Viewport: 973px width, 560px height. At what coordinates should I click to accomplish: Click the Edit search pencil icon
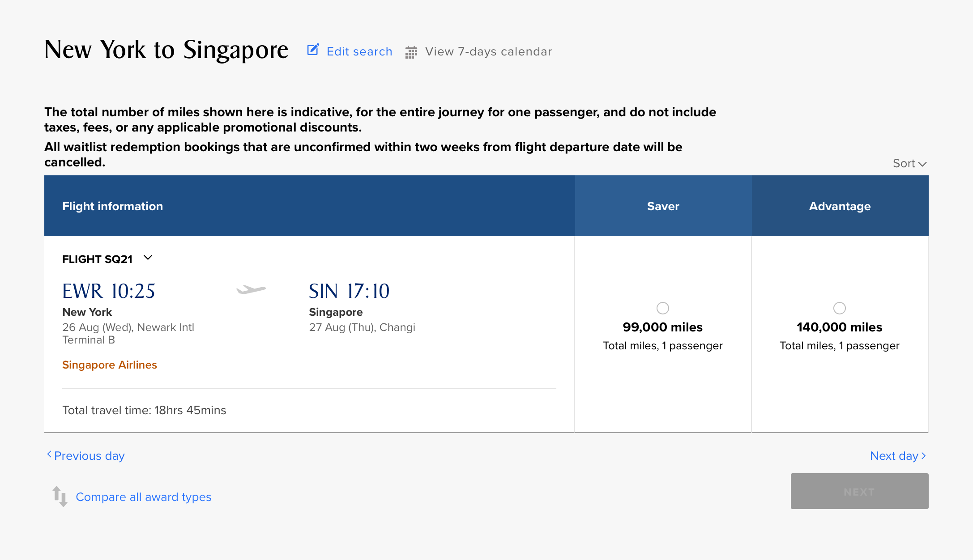pos(313,50)
